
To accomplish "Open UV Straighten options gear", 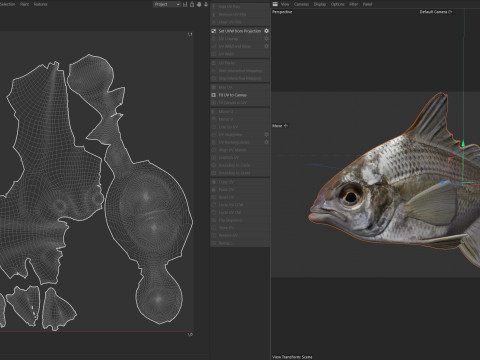I will tap(266, 135).
